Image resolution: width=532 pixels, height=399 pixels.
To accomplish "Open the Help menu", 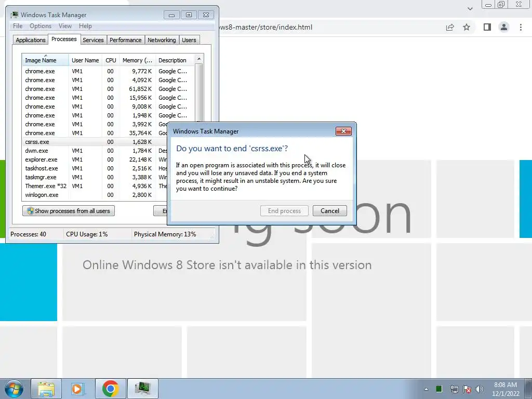I will [x=85, y=26].
